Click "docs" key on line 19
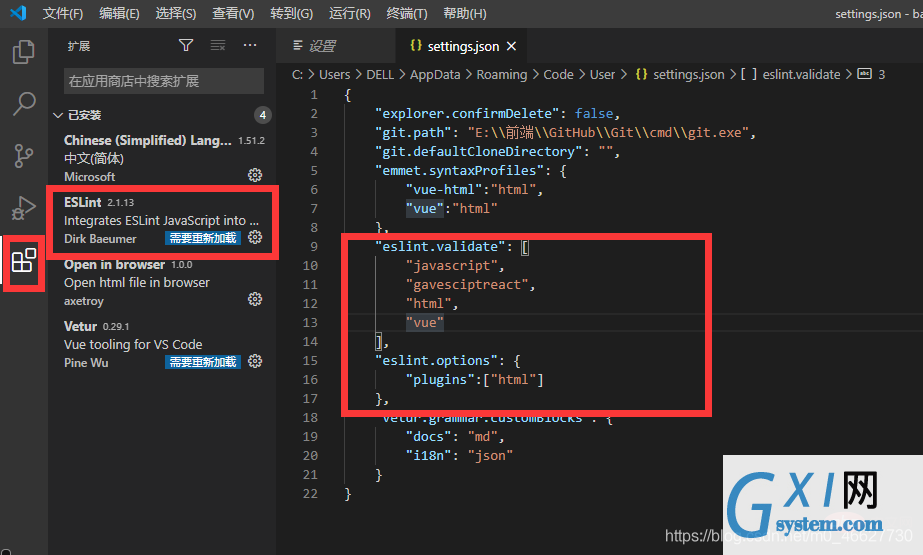This screenshot has height=555, width=923. pyautogui.click(x=429, y=436)
